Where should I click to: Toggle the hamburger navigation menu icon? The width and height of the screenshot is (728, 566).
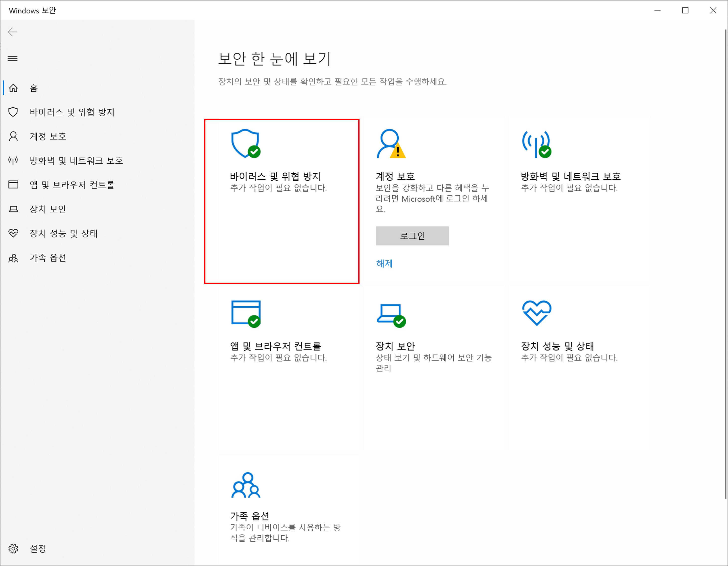(x=13, y=59)
